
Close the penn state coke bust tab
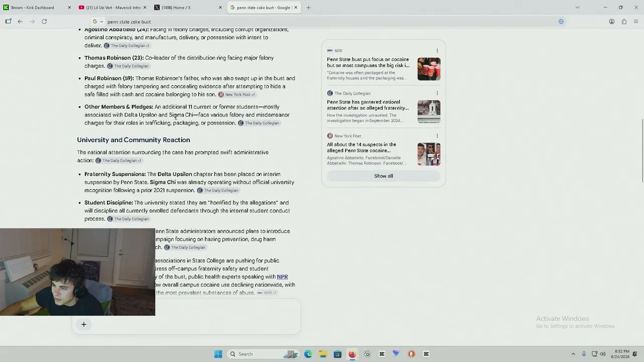[296, 8]
